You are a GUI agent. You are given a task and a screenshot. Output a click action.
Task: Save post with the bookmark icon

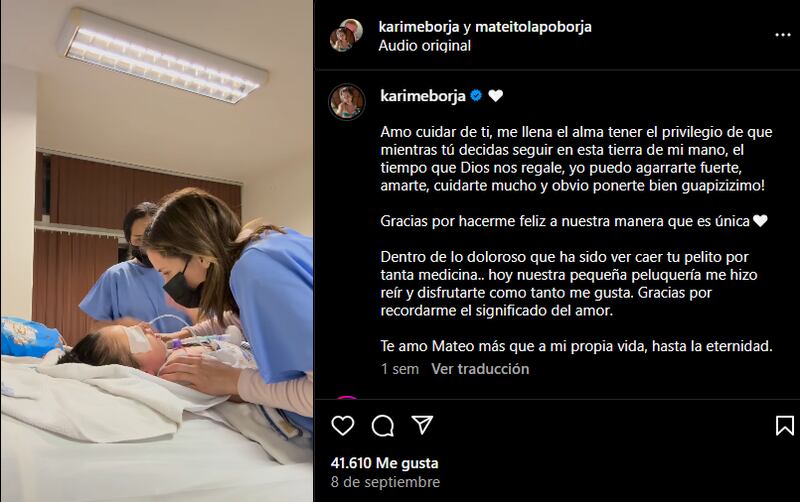pos(785,425)
